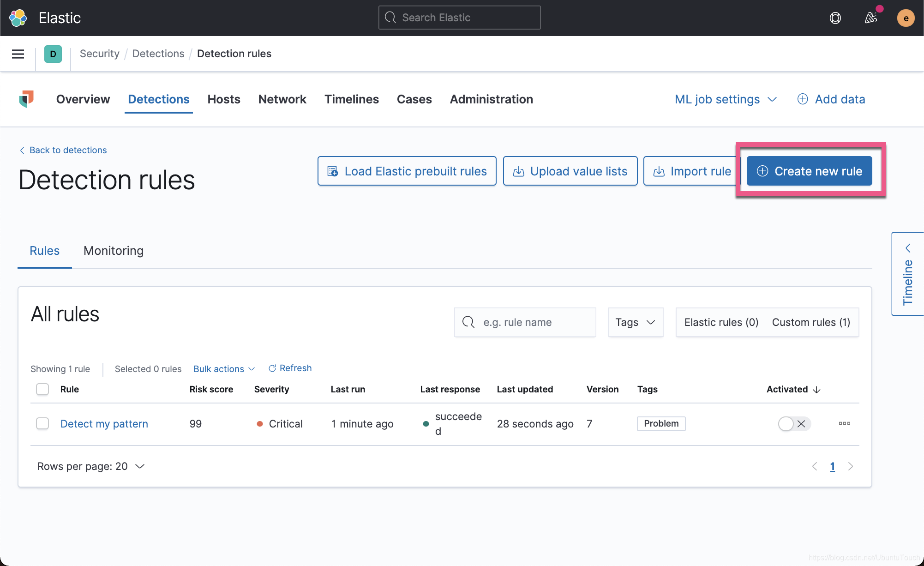Switch to the Monitoring tab
The image size is (924, 566).
(x=113, y=251)
